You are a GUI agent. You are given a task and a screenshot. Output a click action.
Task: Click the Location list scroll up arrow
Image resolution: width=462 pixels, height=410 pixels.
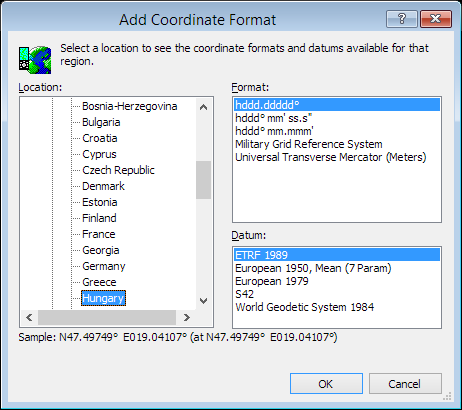click(203, 107)
